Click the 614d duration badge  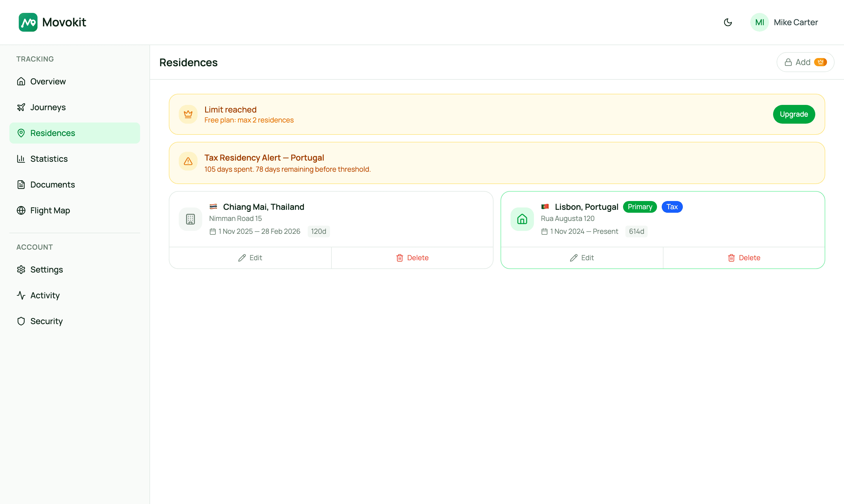coord(637,231)
